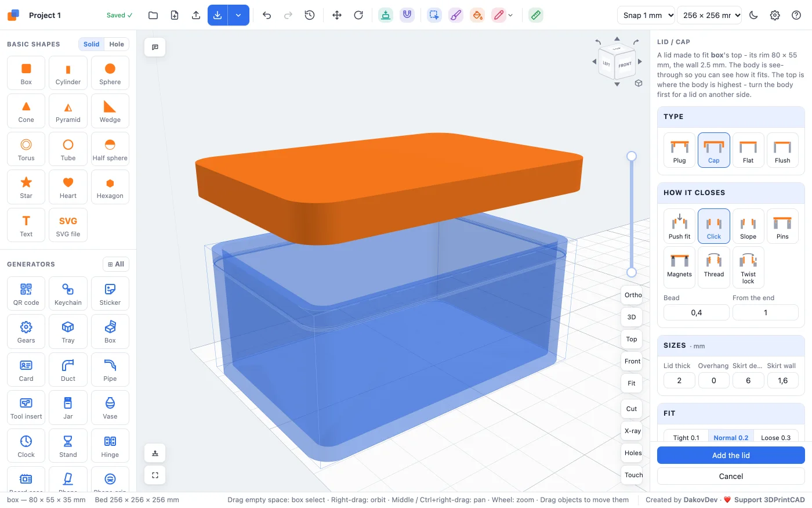
Task: Toggle the Ortho projection button
Action: (632, 295)
